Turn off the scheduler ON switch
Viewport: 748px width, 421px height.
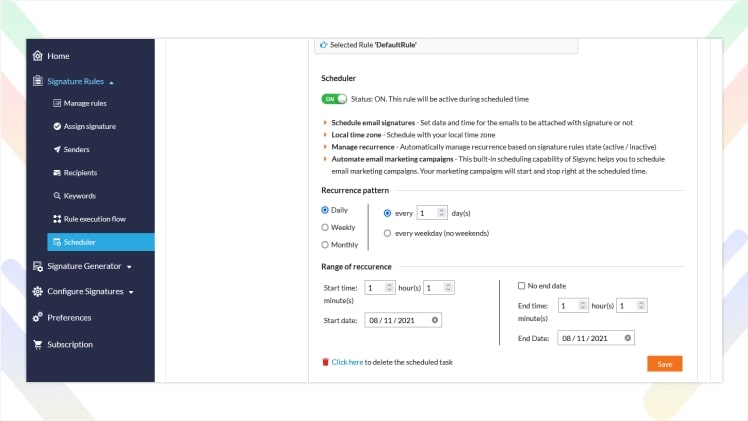click(334, 99)
